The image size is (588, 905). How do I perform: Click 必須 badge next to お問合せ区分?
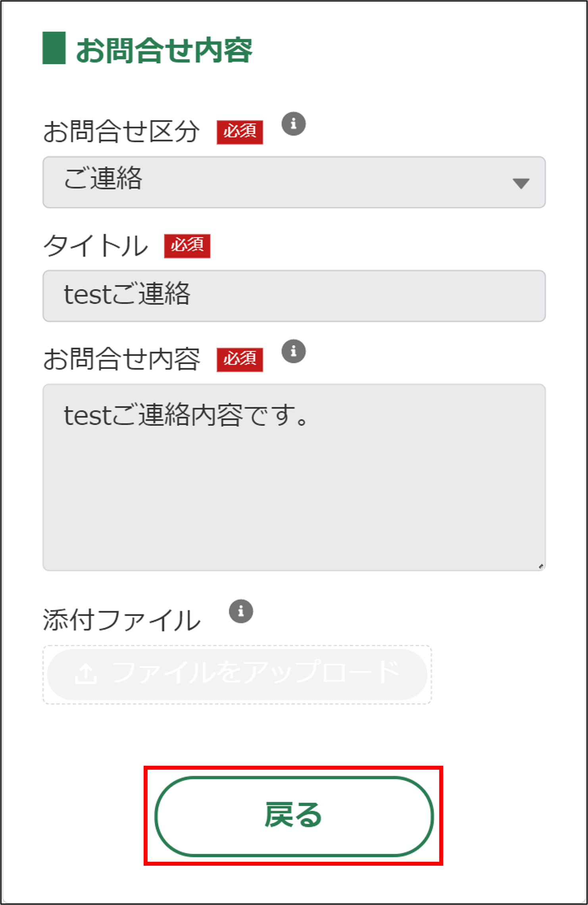[240, 132]
